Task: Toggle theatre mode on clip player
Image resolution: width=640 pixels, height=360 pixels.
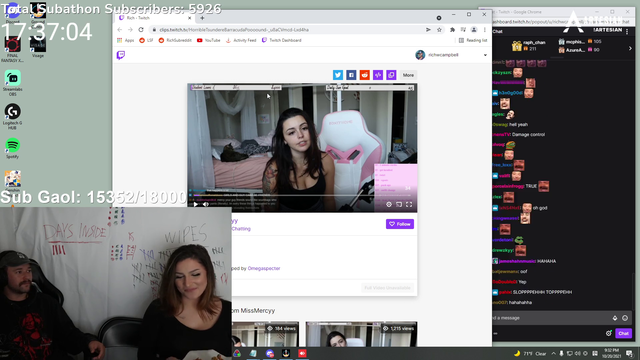Action: pos(399,204)
